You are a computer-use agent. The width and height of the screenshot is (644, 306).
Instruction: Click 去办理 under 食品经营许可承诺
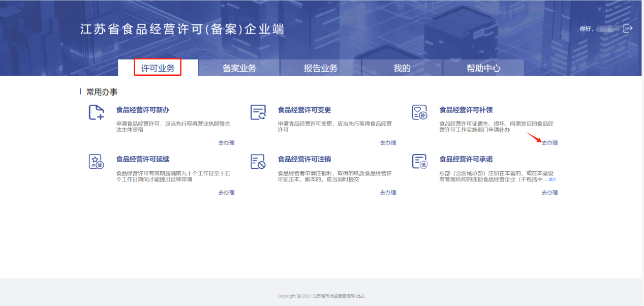coord(549,192)
